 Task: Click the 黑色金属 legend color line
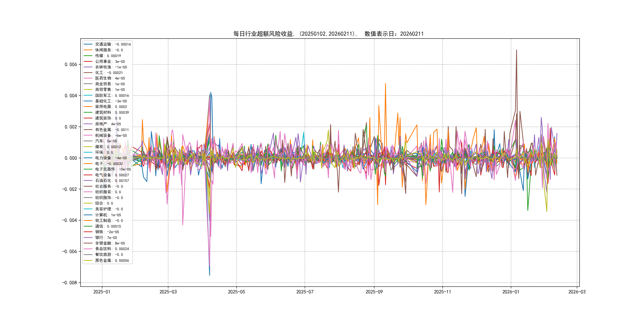[x=88, y=260]
